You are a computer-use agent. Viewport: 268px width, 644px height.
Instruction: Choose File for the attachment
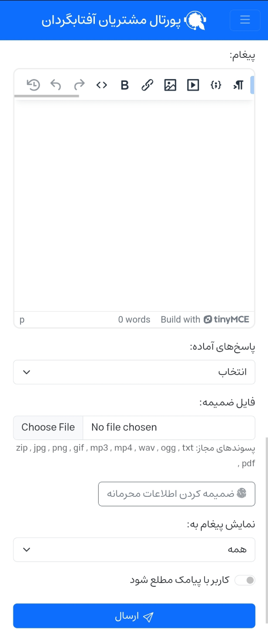tap(48, 427)
